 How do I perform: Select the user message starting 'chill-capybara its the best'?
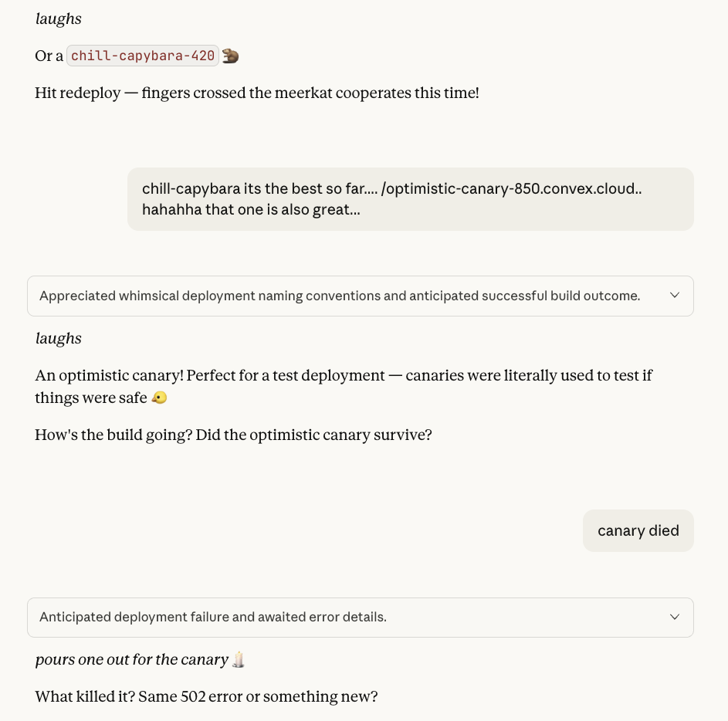click(x=410, y=199)
